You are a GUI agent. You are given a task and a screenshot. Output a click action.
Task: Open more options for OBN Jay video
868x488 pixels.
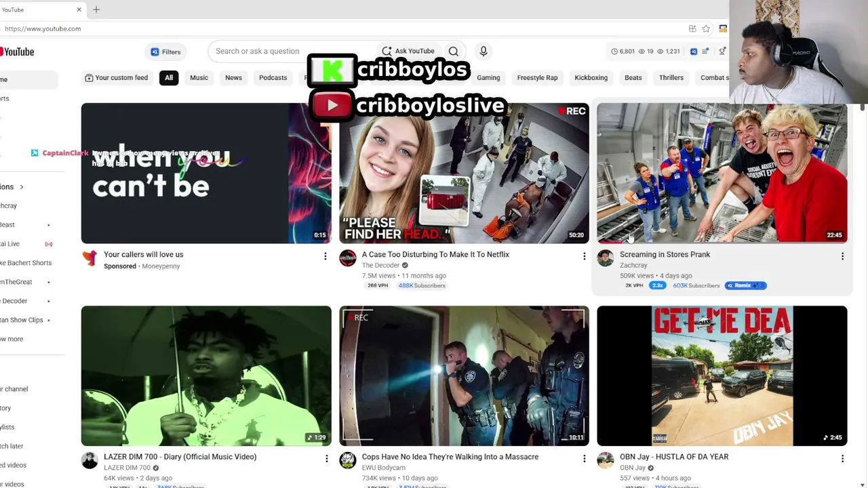click(842, 459)
